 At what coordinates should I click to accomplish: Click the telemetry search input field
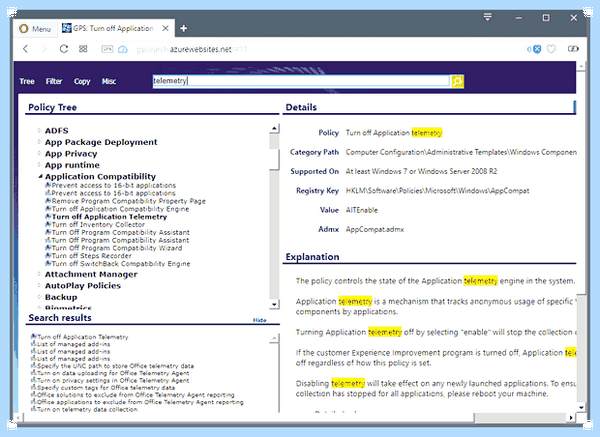tap(301, 81)
